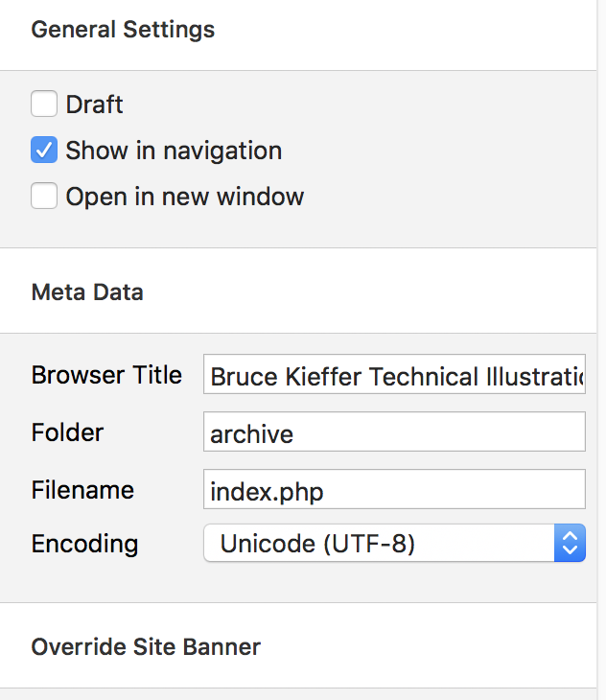Click the "Draft" label text
The image size is (606, 700).
click(94, 104)
